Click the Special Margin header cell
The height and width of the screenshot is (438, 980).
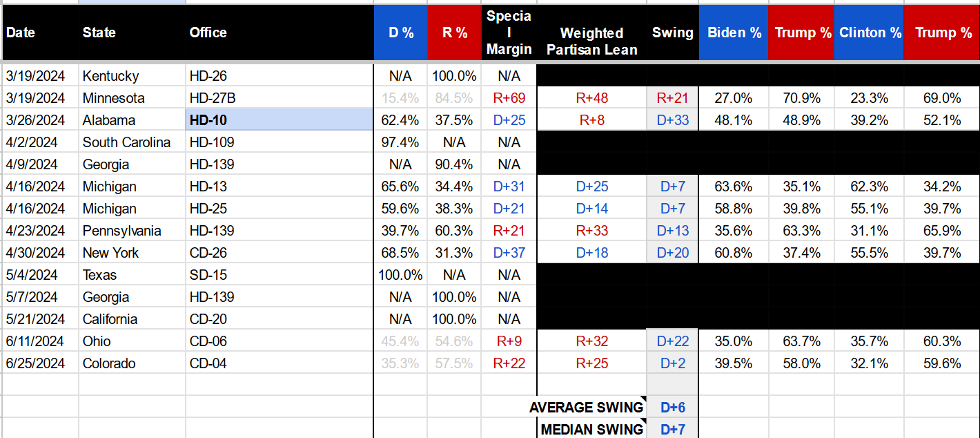click(x=509, y=32)
